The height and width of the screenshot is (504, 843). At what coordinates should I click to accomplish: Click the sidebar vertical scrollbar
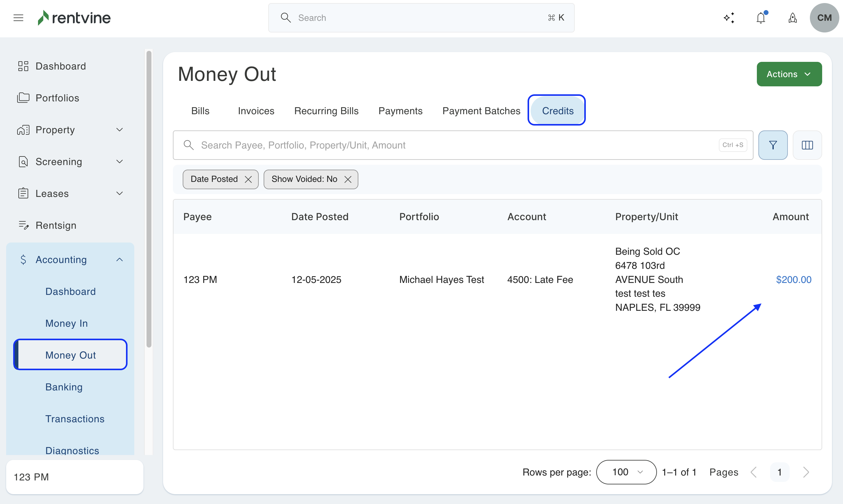click(x=149, y=199)
